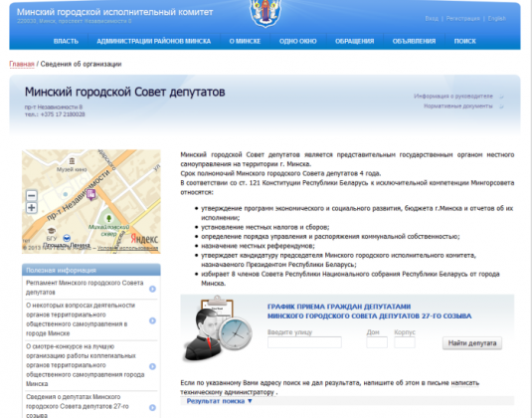The width and height of the screenshot is (532, 418).
Task: Focus the Дом input field
Action: click(377, 342)
